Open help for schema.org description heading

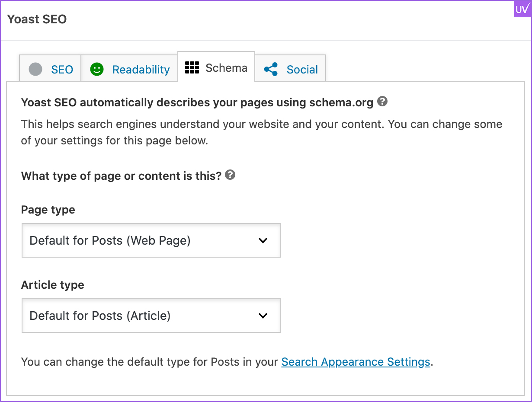point(382,102)
